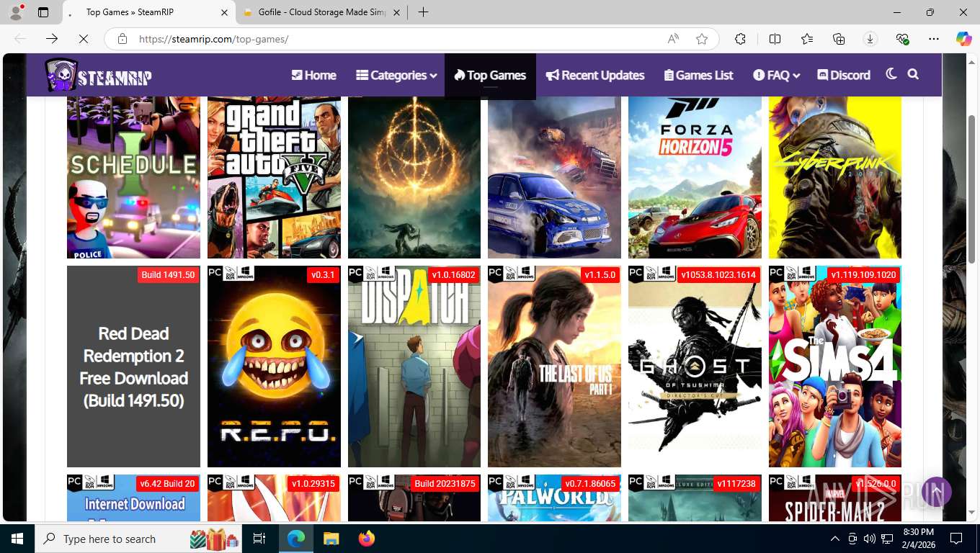Click the v1117238 badge
Screen dimensions: 980x553
[736, 484]
